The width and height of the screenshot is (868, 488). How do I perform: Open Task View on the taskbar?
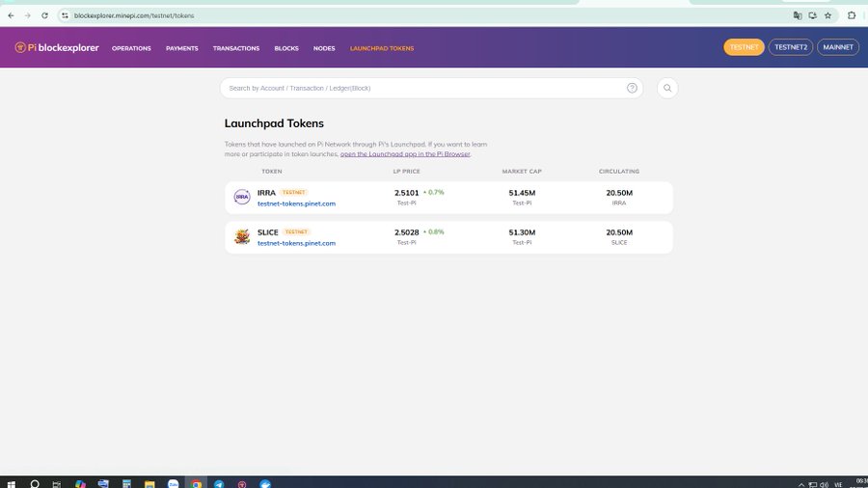point(57,483)
